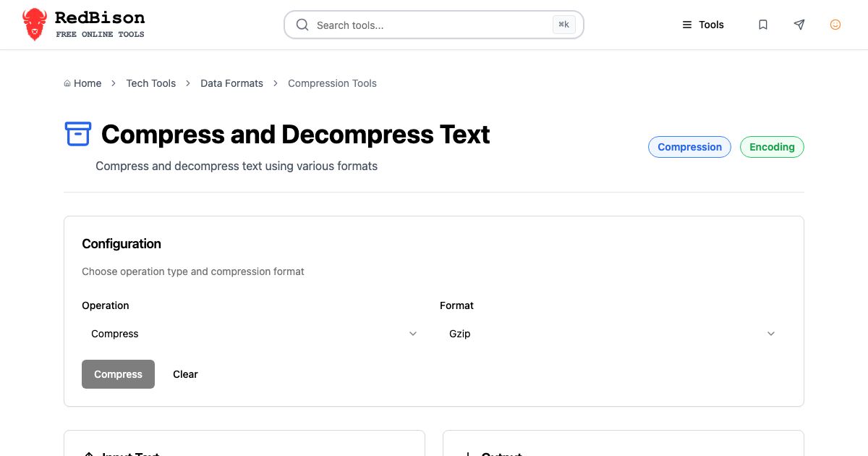Click the gray Compress button
Image resolution: width=868 pixels, height=456 pixels.
[x=118, y=374]
